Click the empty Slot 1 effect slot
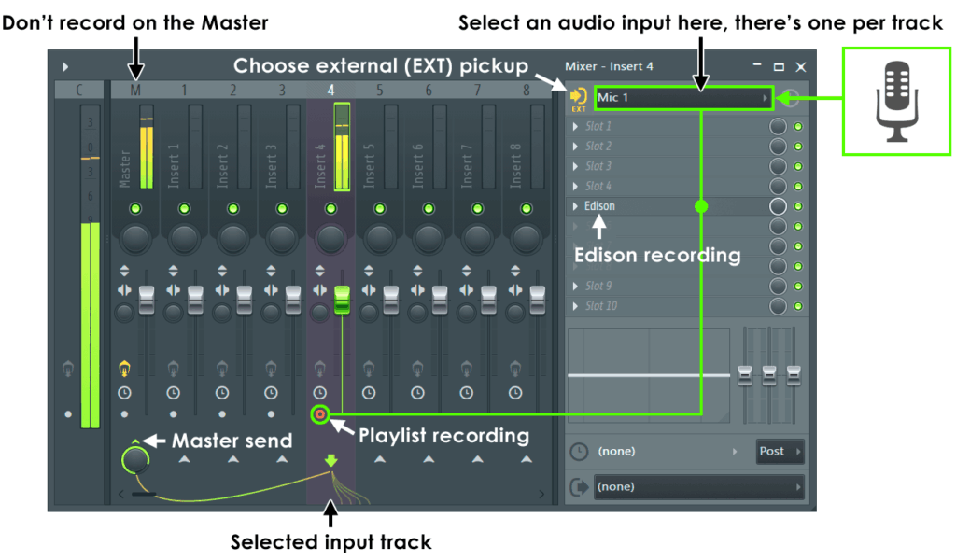 [x=668, y=126]
